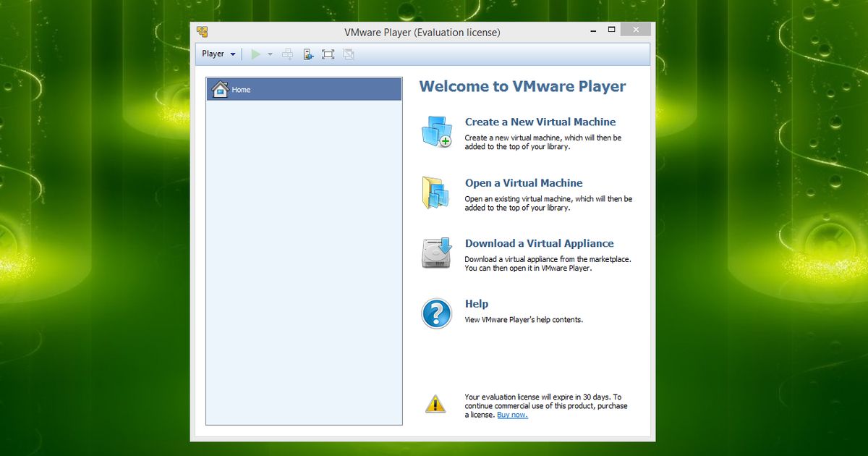Click the manage virtual machine settings icon

(x=308, y=54)
